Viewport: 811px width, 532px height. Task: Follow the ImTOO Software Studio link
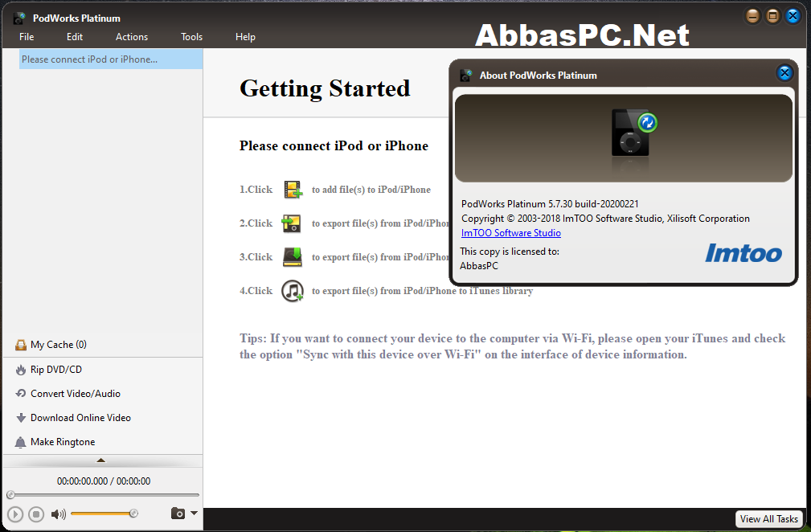click(x=511, y=233)
